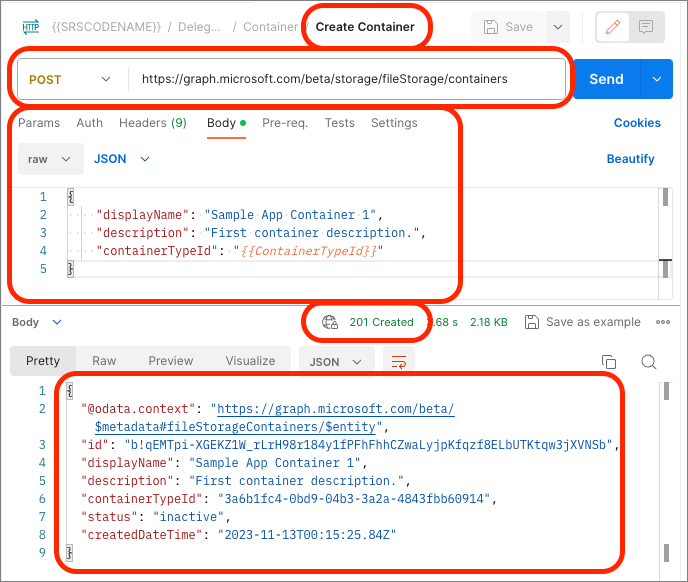Image resolution: width=688 pixels, height=582 pixels.
Task: Click the copy response icon
Action: click(609, 362)
